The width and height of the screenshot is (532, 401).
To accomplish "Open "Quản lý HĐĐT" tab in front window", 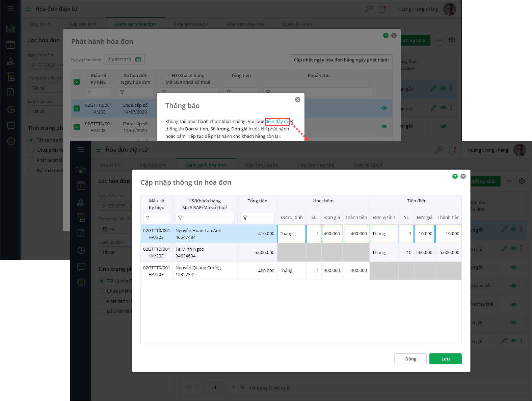I will tap(368, 165).
